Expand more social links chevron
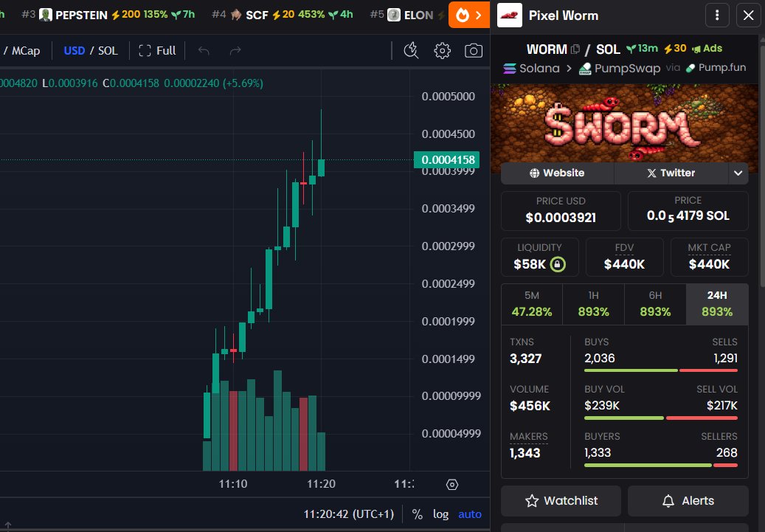The image size is (765, 532). click(738, 173)
